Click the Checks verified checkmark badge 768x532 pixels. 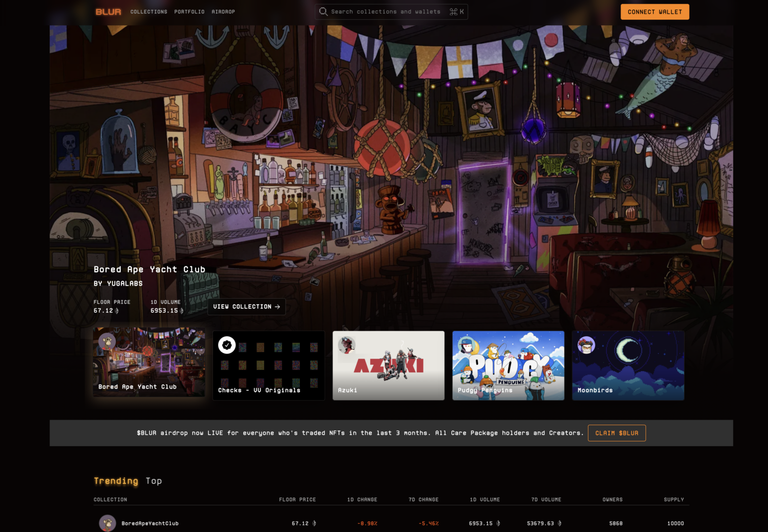tap(227, 345)
